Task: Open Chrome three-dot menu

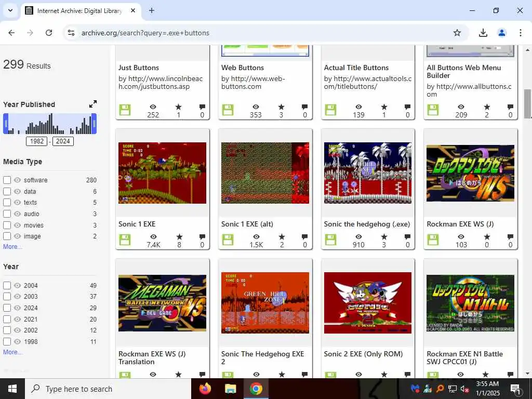Action: coord(521,33)
